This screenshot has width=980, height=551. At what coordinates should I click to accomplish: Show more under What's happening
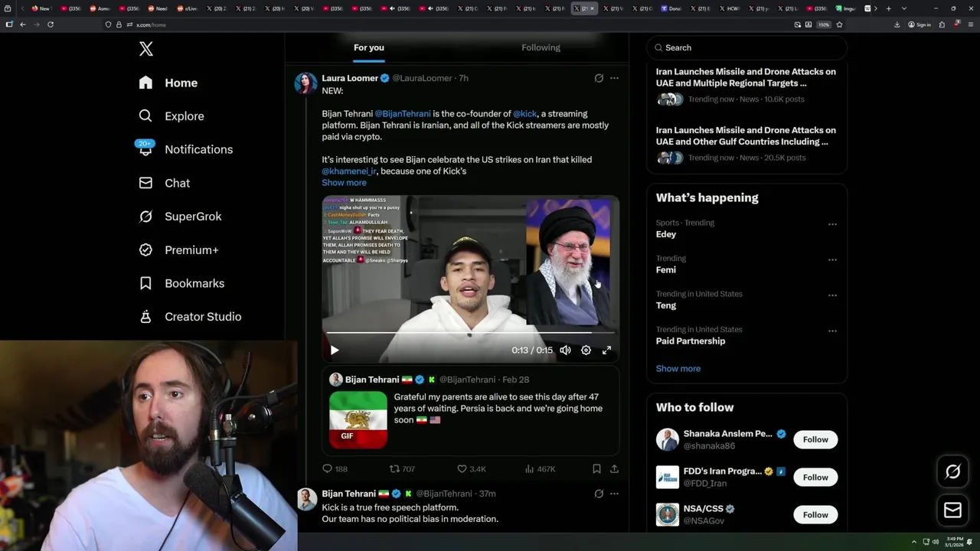(x=678, y=368)
